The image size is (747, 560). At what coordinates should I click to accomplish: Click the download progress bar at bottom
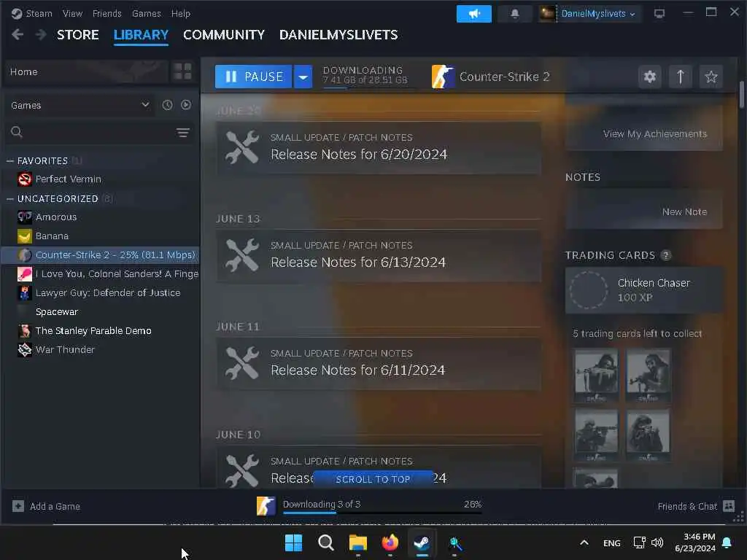382,513
